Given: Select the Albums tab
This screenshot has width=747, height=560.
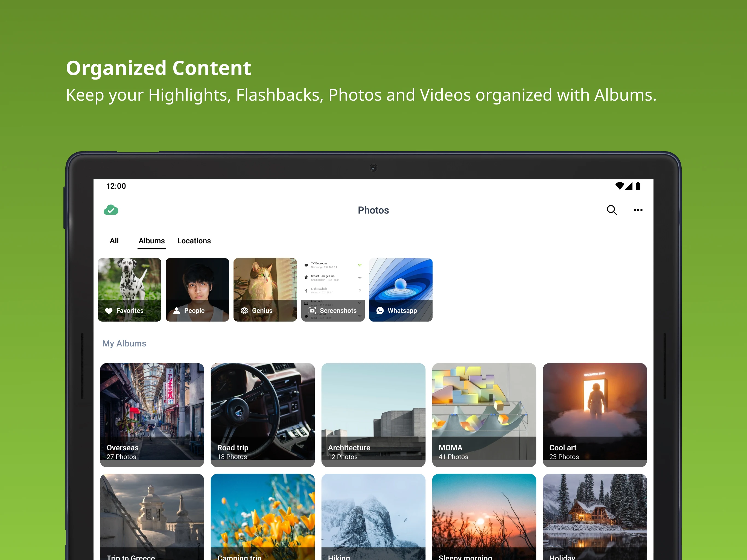Looking at the screenshot, I should point(152,241).
